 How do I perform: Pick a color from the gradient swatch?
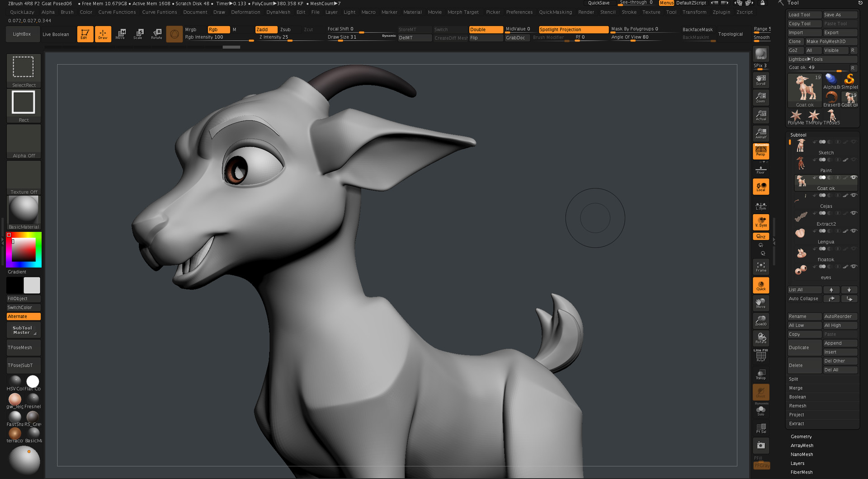point(24,250)
